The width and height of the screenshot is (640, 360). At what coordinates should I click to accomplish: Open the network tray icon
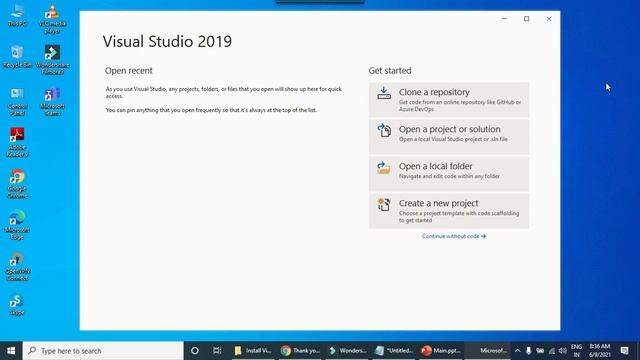[551, 351]
